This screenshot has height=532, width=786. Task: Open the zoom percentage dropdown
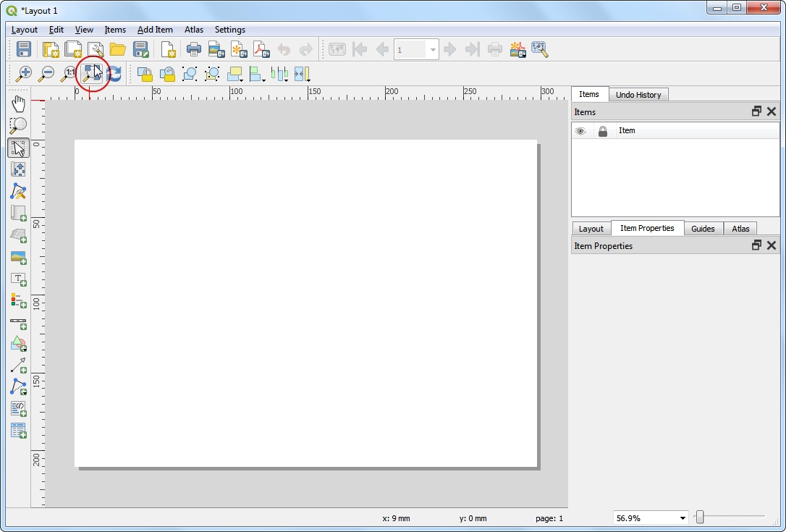pos(683,518)
